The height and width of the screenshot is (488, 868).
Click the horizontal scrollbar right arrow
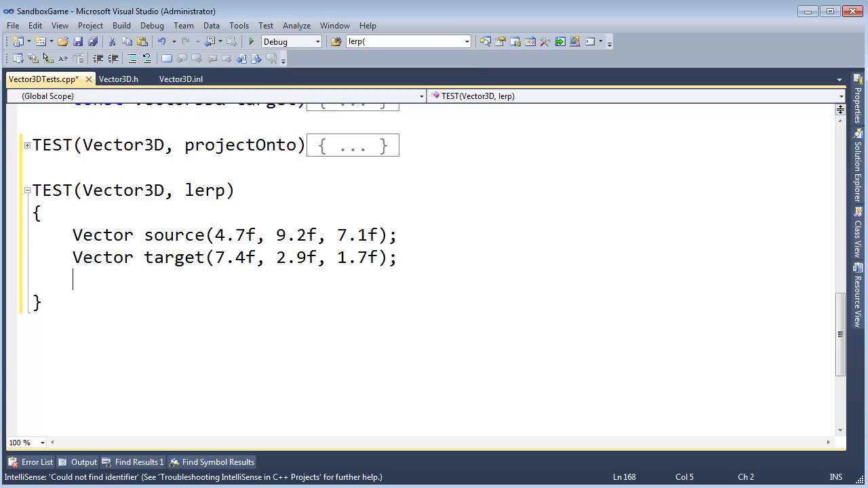click(x=828, y=443)
